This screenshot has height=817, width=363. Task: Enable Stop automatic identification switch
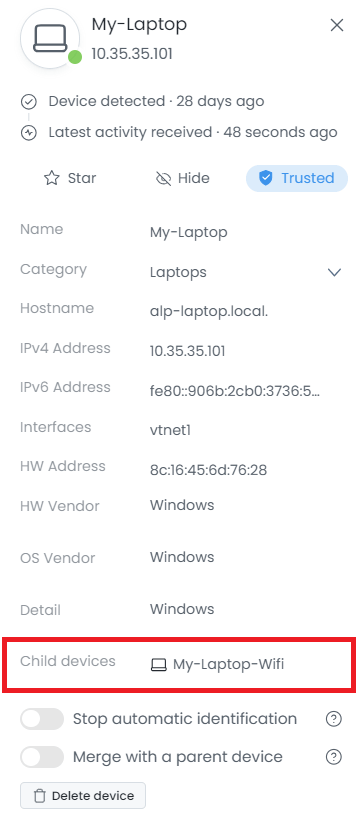tap(42, 719)
